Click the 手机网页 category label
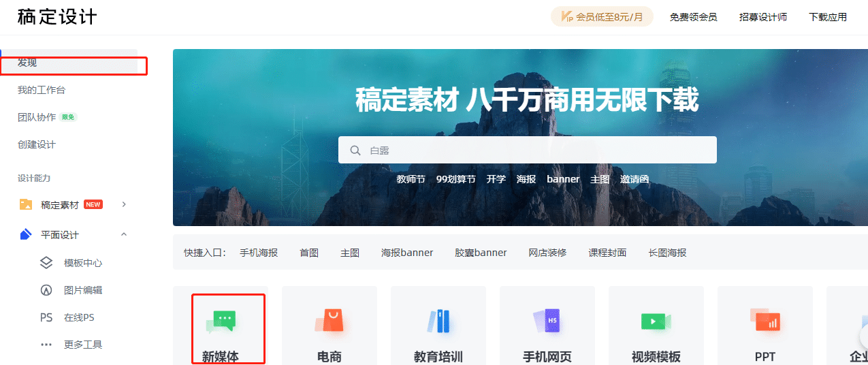 point(547,357)
